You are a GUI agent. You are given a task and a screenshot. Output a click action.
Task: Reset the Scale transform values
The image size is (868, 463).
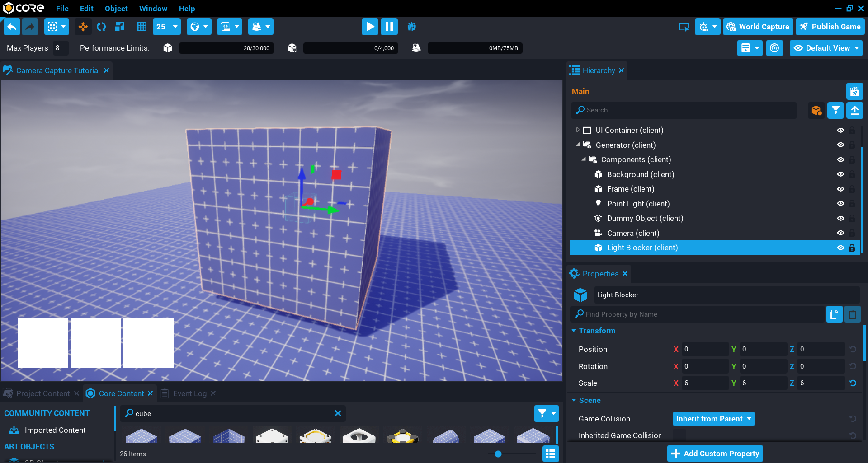click(x=853, y=383)
